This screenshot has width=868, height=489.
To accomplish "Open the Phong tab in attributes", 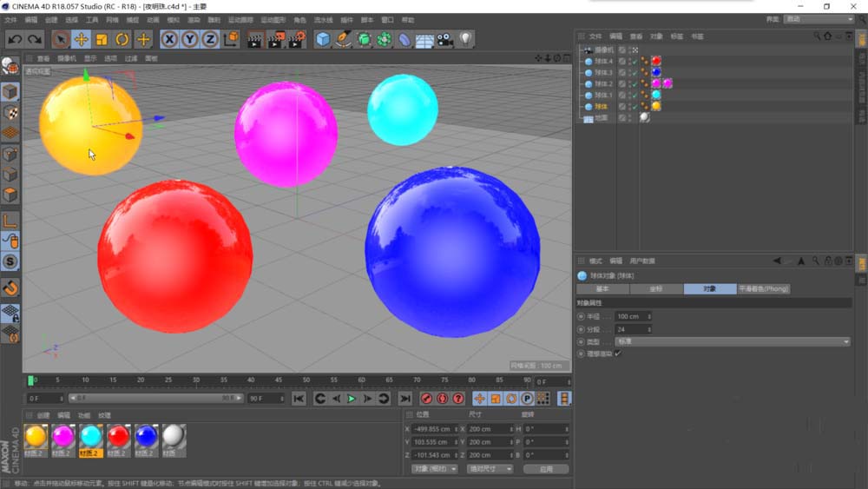I will [763, 288].
